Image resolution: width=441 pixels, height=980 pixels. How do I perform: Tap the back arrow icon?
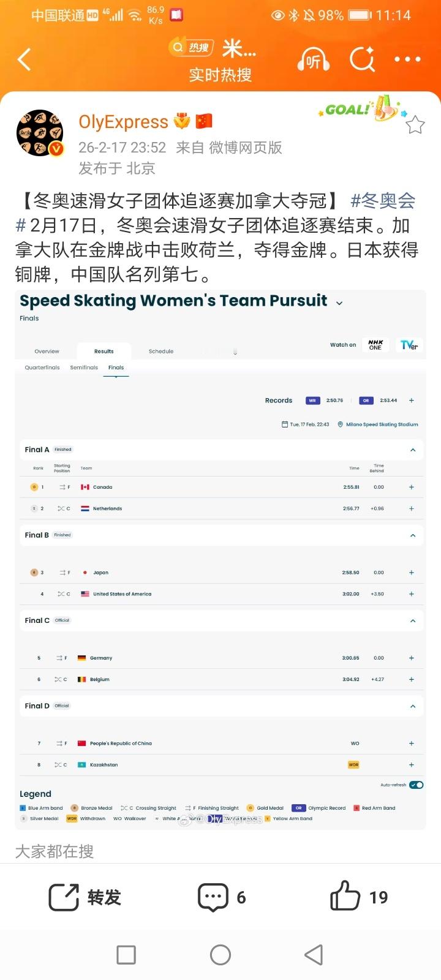click(x=24, y=60)
